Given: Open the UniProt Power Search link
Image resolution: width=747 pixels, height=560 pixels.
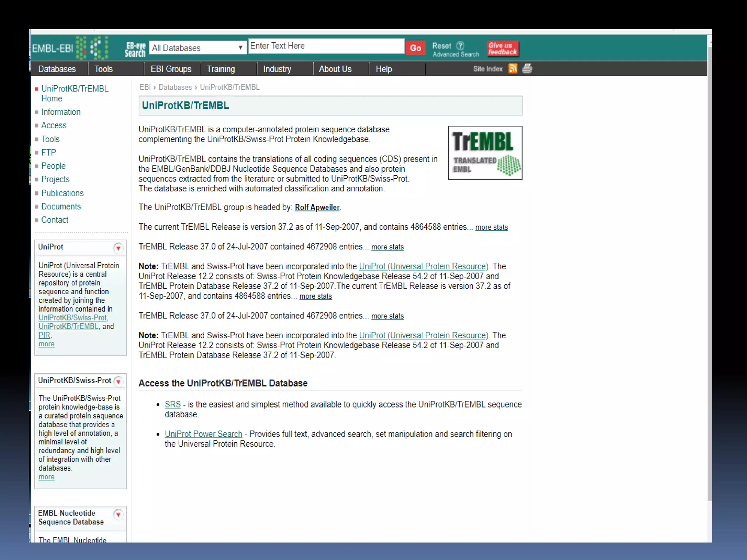Looking at the screenshot, I should pos(203,434).
